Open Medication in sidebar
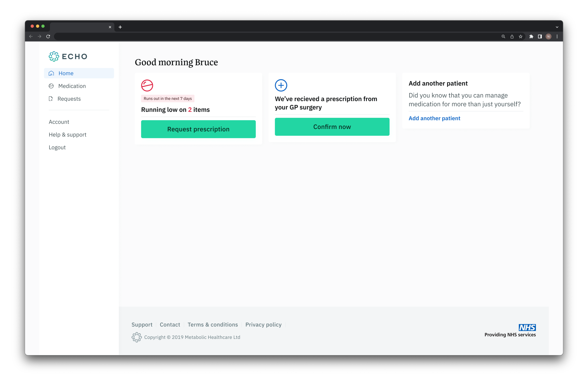 (72, 86)
